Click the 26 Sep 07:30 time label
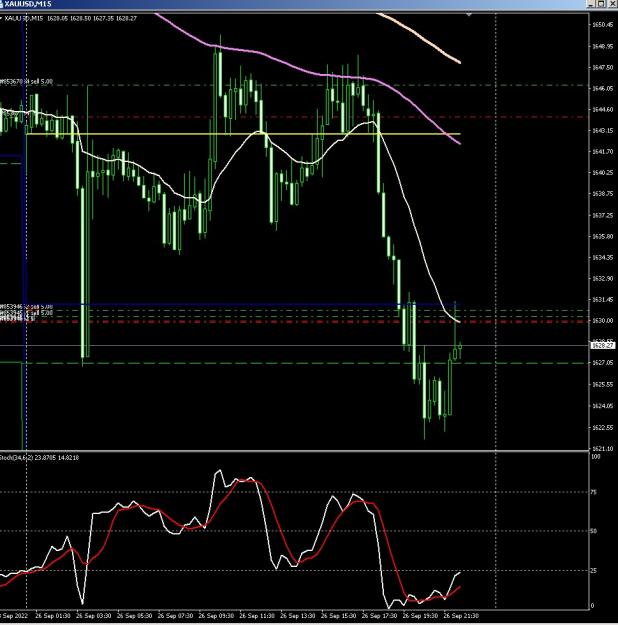618x625 pixels. pyautogui.click(x=175, y=616)
